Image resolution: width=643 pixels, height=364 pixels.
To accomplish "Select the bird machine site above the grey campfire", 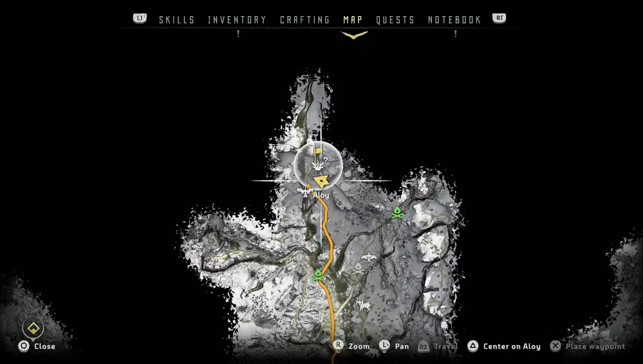I will coord(369,257).
